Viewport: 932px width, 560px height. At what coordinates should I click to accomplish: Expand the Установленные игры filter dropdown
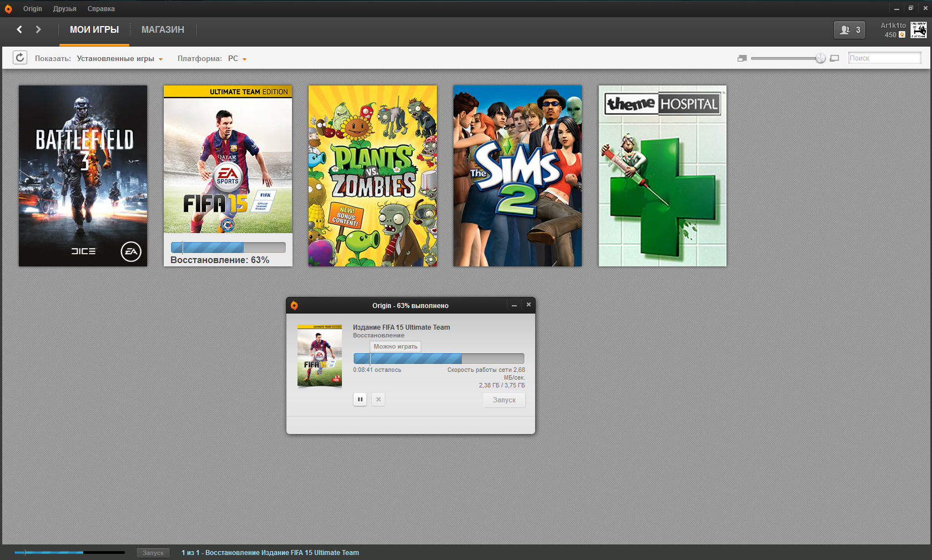120,58
